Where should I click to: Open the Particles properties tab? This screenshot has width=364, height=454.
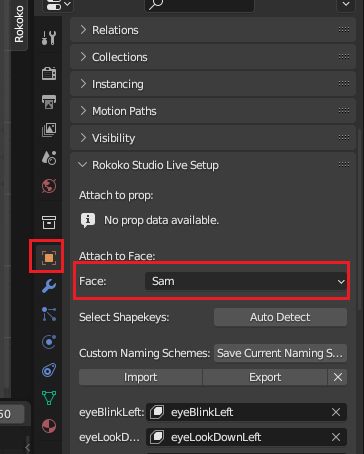pyautogui.click(x=49, y=314)
